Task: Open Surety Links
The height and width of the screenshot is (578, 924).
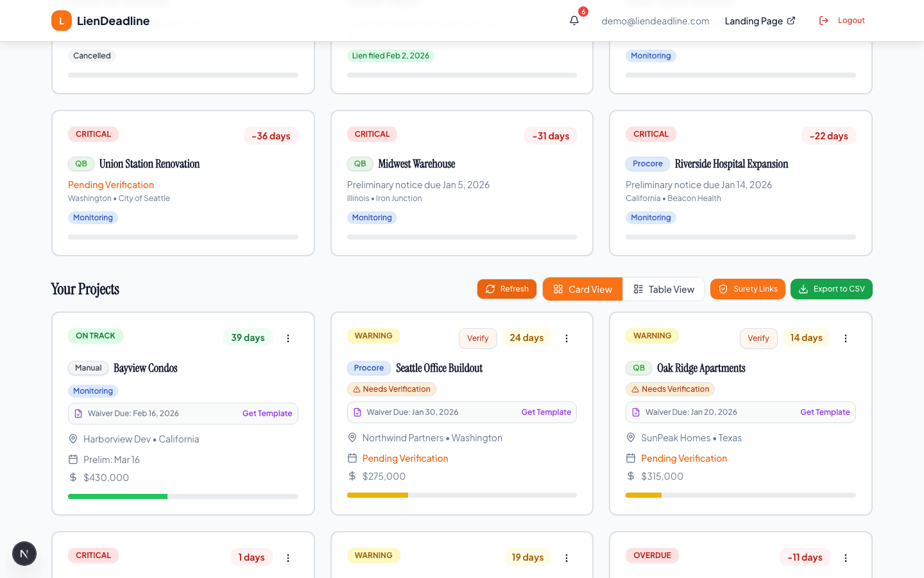Action: [748, 289]
